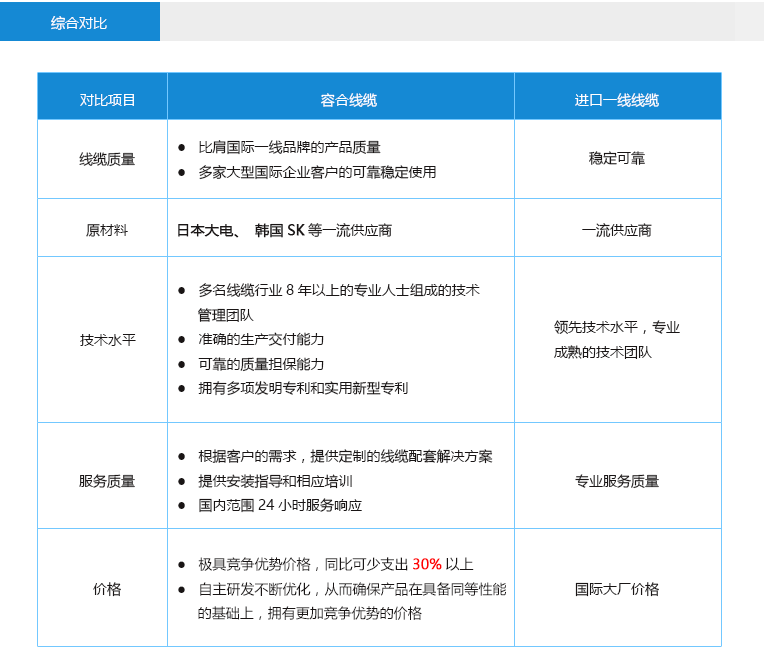Click the 日本大电 bold text

click(205, 230)
